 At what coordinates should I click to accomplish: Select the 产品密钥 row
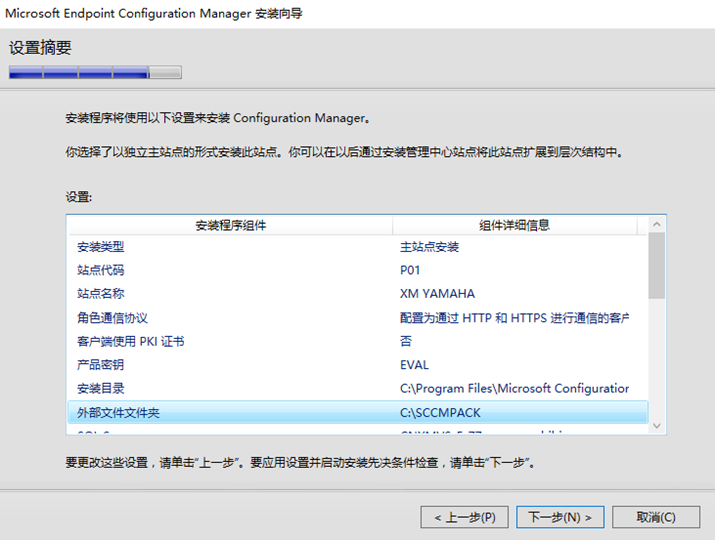[358, 365]
